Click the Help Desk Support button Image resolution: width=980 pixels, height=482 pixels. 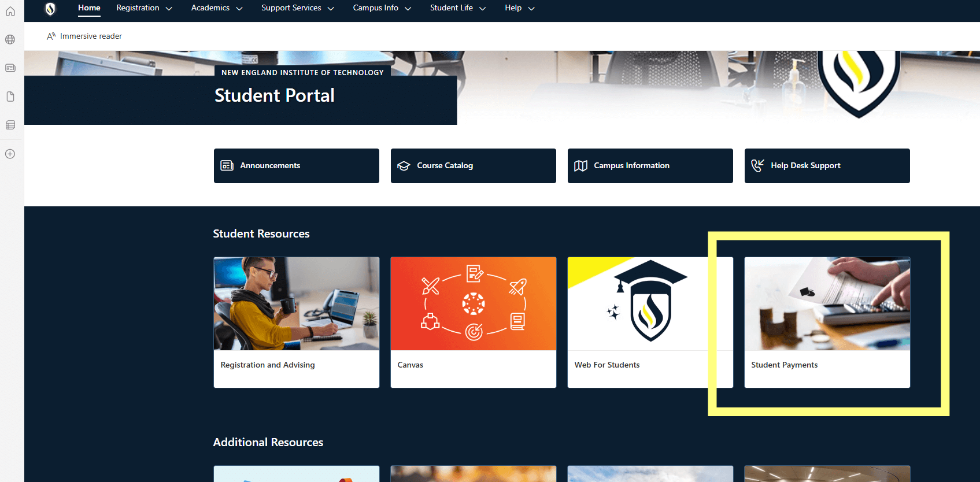pyautogui.click(x=827, y=166)
